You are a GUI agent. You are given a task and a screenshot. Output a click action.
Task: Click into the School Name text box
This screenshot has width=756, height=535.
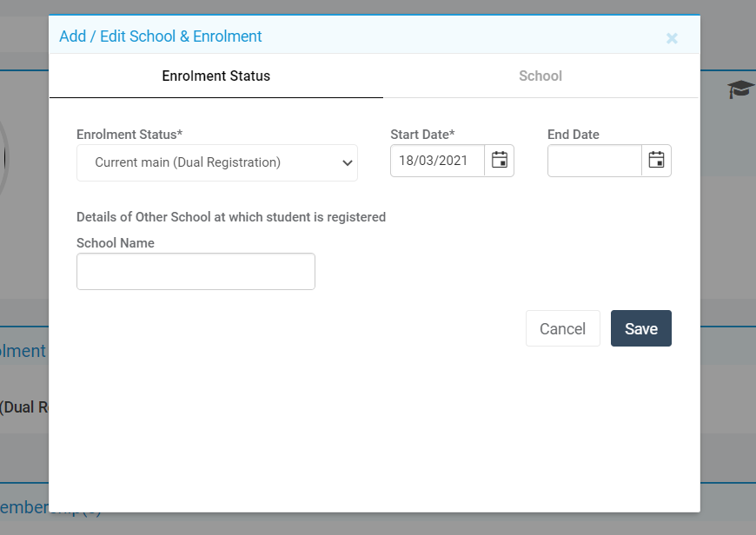click(196, 271)
